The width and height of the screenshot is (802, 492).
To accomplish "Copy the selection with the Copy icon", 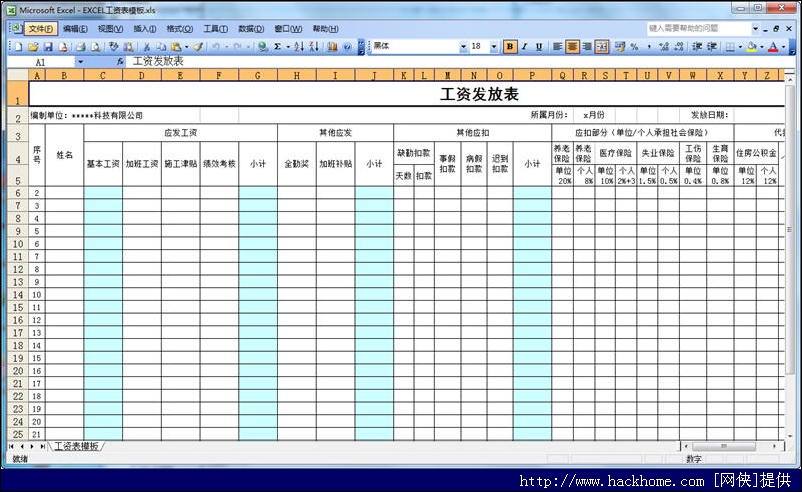I will (x=161, y=47).
